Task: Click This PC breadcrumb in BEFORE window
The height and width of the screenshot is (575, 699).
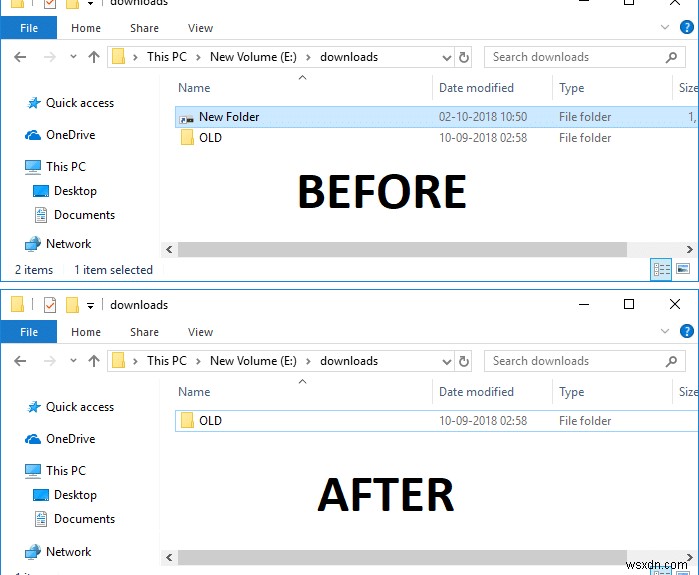Action: pos(167,57)
